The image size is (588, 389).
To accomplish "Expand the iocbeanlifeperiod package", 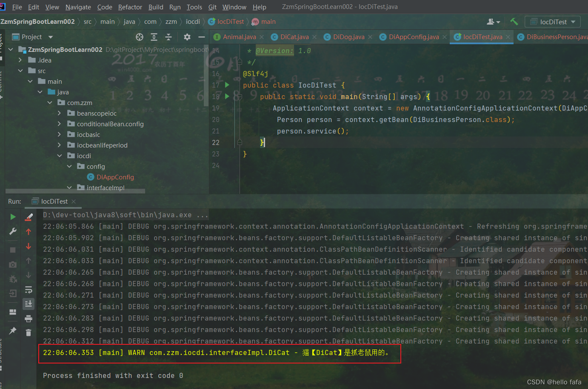I will pyautogui.click(x=59, y=145).
